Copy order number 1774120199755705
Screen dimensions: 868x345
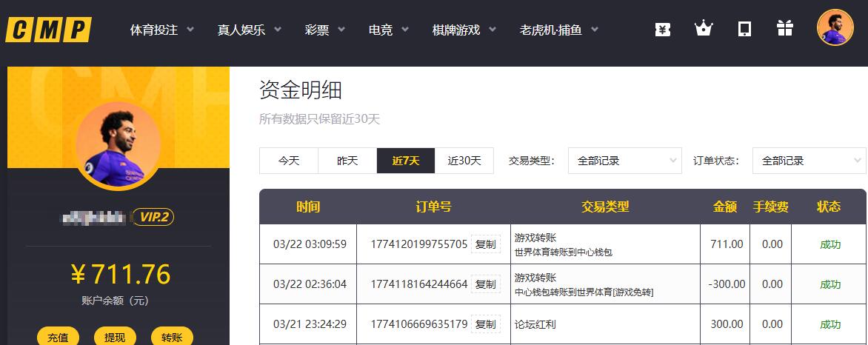486,244
